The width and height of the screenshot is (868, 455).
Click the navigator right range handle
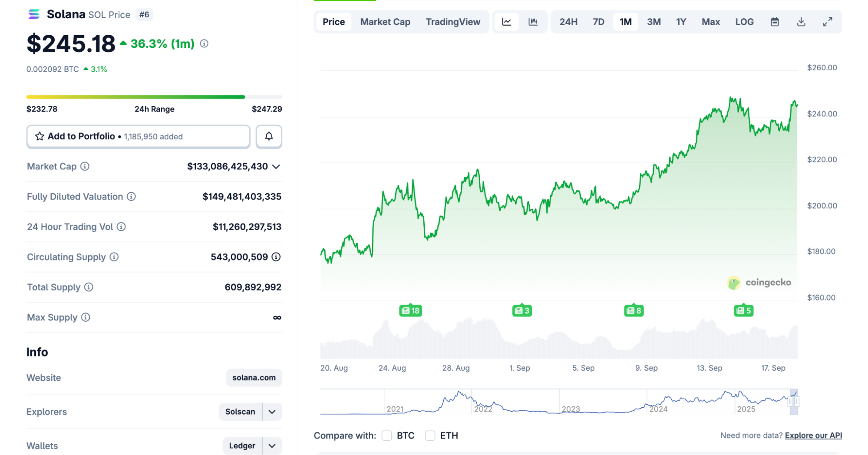797,402
